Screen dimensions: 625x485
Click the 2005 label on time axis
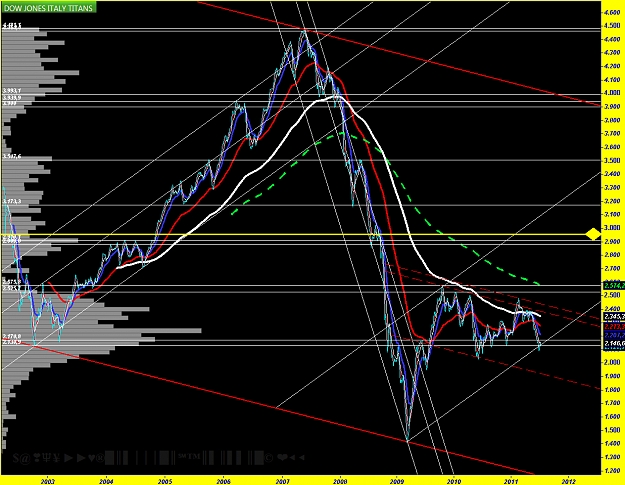[165, 481]
